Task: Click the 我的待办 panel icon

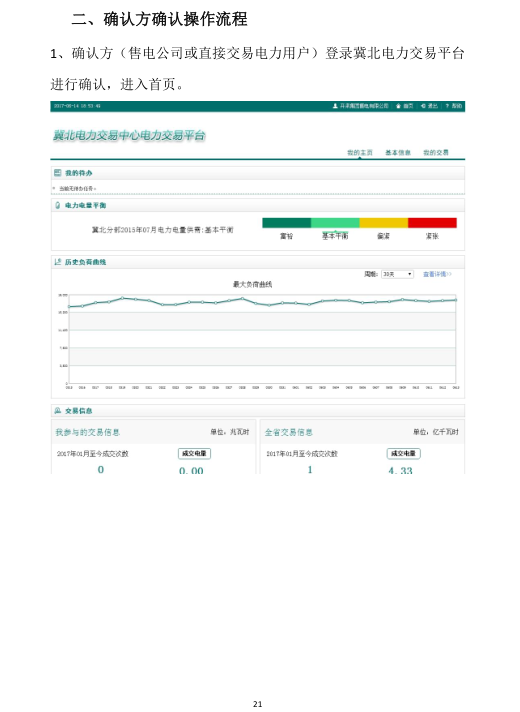Action: point(58,173)
